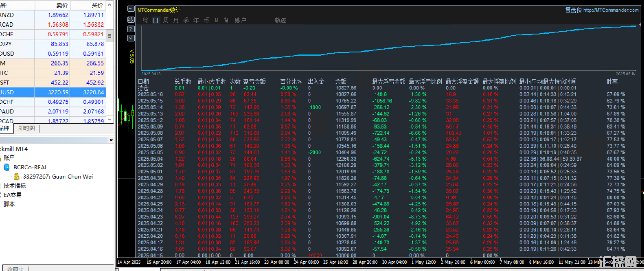Click the 总手数 total lots header
The height and width of the screenshot is (271, 644).
point(183,81)
